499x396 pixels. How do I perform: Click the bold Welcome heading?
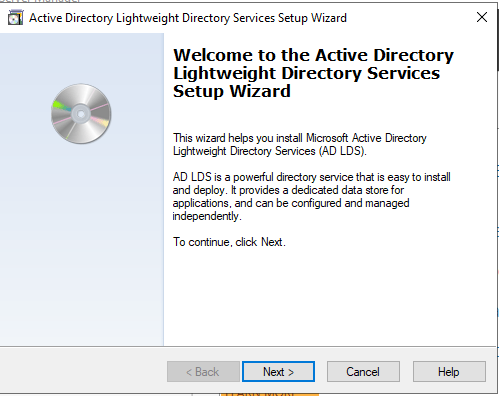coord(313,73)
